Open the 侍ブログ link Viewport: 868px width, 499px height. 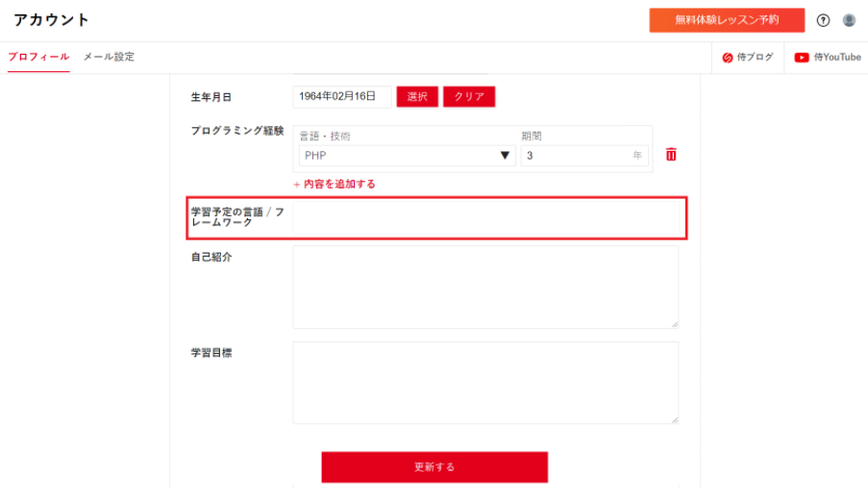(x=748, y=58)
